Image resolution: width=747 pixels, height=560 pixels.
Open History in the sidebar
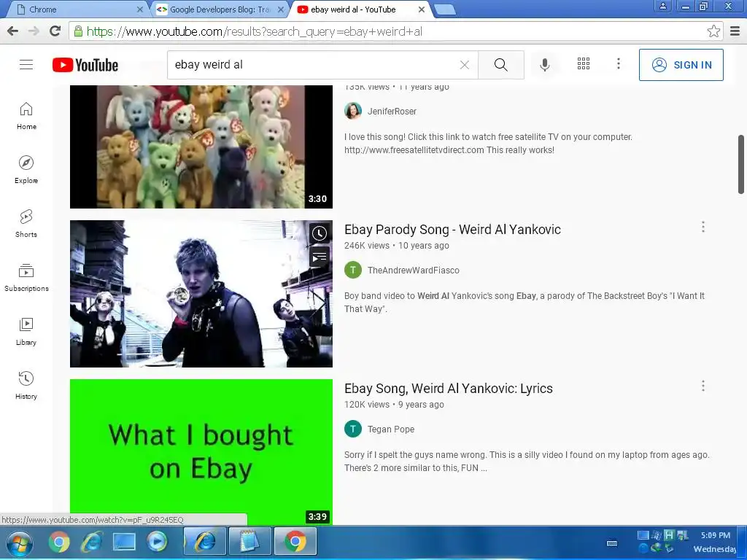[26, 385]
